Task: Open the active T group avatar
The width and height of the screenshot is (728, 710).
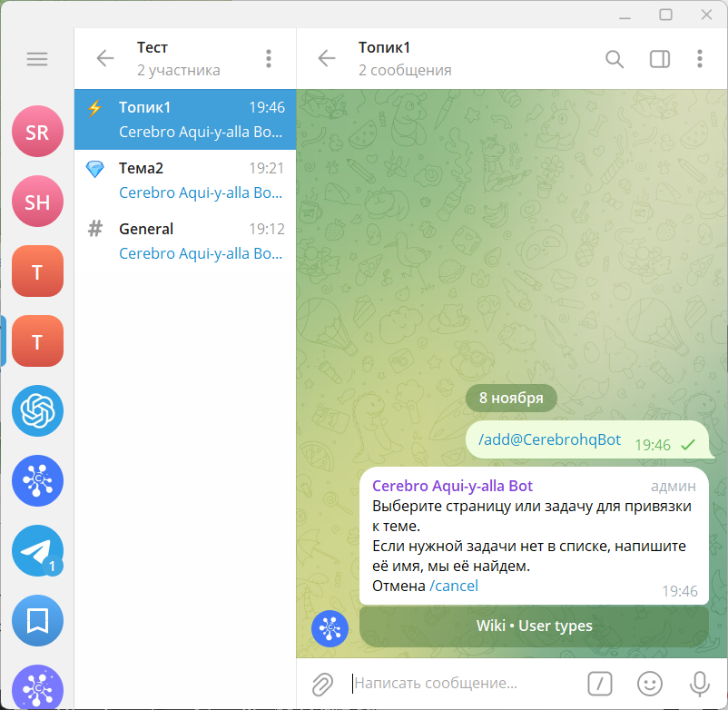Action: (37, 341)
